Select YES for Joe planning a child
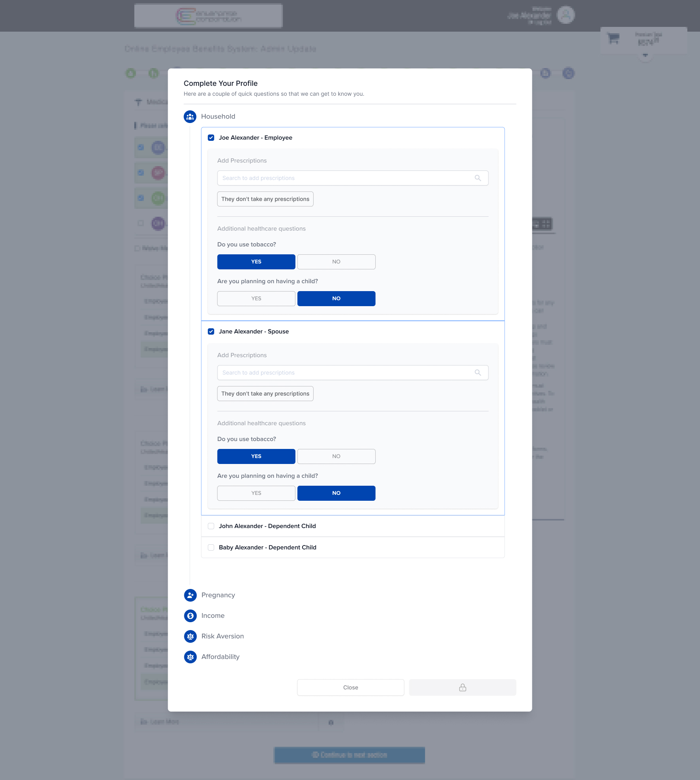Image resolution: width=700 pixels, height=780 pixels. 256,298
